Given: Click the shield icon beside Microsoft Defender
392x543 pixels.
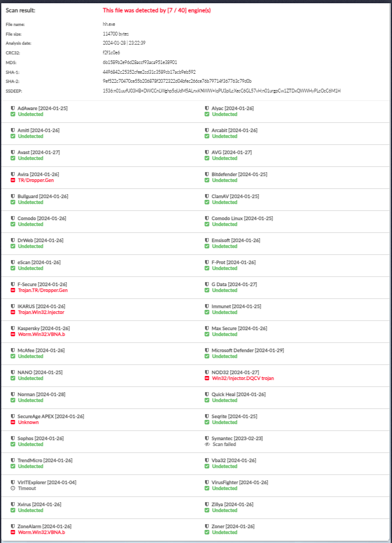Looking at the screenshot, I should (x=207, y=350).
